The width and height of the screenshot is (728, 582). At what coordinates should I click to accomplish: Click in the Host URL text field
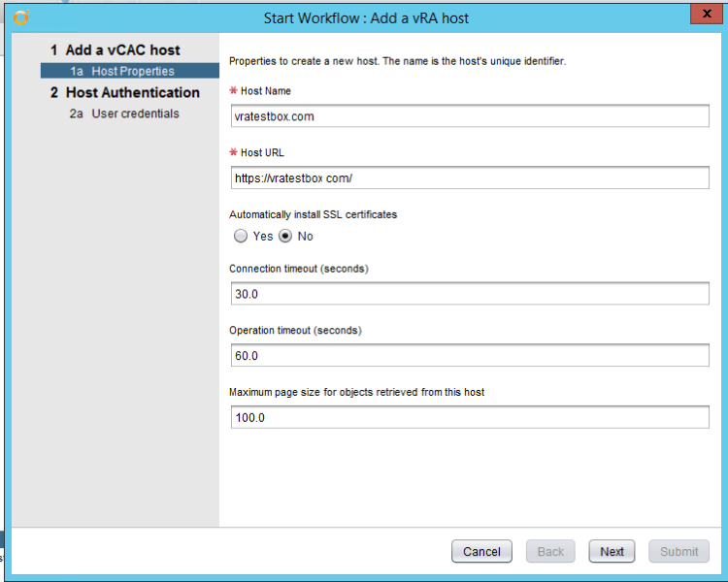[470, 178]
